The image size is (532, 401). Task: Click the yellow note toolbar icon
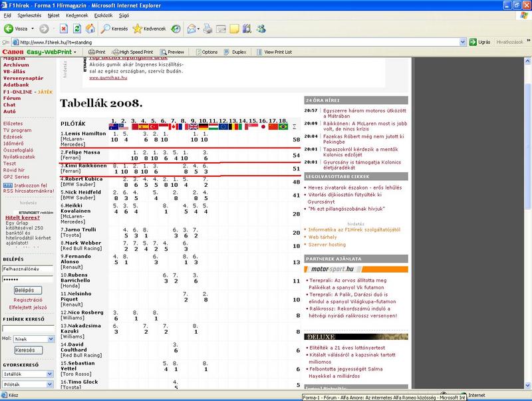[234, 29]
